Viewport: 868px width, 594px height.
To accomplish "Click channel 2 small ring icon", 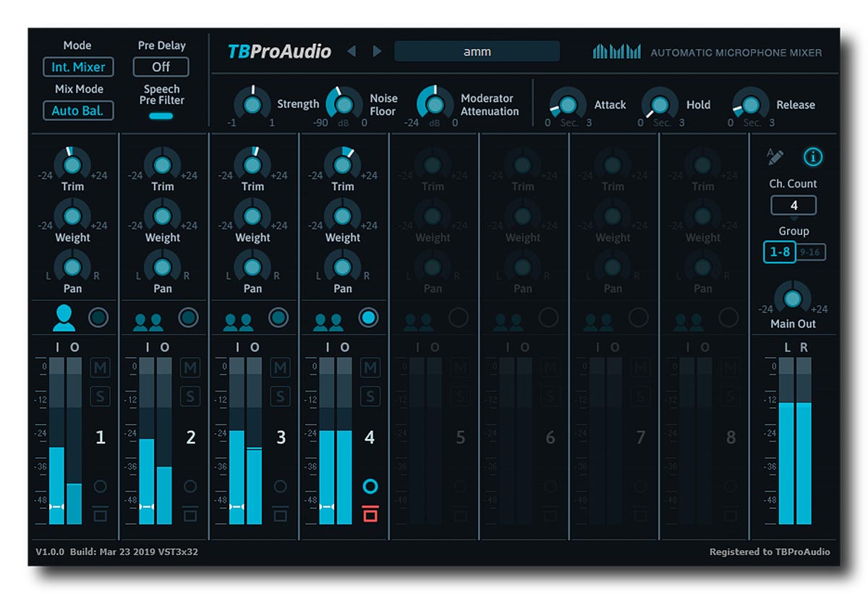I will pyautogui.click(x=190, y=486).
